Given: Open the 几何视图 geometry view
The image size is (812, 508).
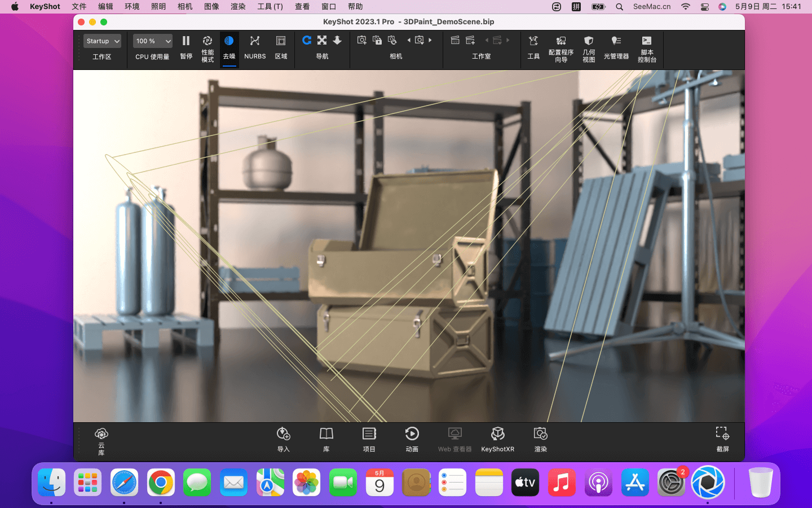Looking at the screenshot, I should pos(589,46).
